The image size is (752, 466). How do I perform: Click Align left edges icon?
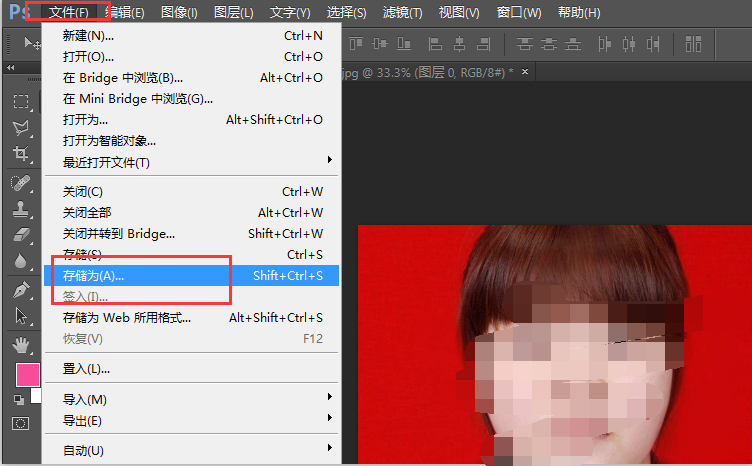[435, 44]
